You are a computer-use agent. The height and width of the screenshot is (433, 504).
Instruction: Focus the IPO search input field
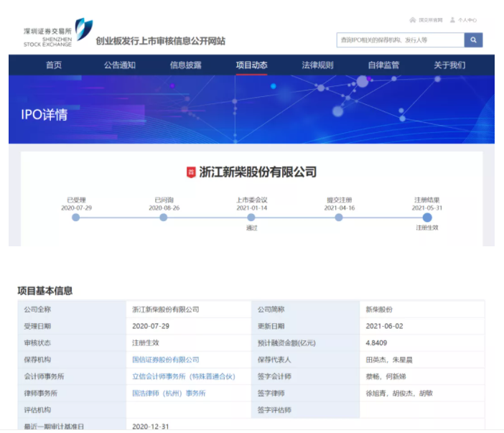point(401,40)
